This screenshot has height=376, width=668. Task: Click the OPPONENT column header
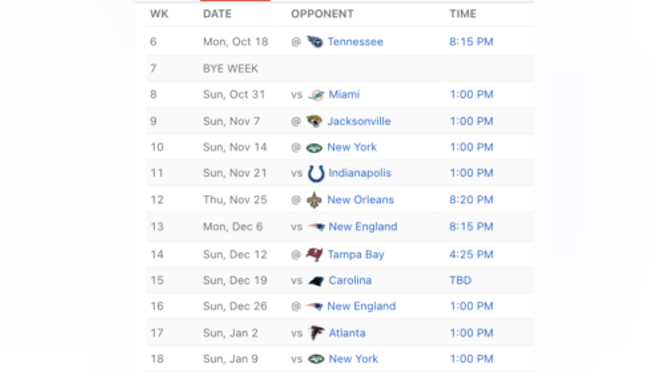[322, 14]
